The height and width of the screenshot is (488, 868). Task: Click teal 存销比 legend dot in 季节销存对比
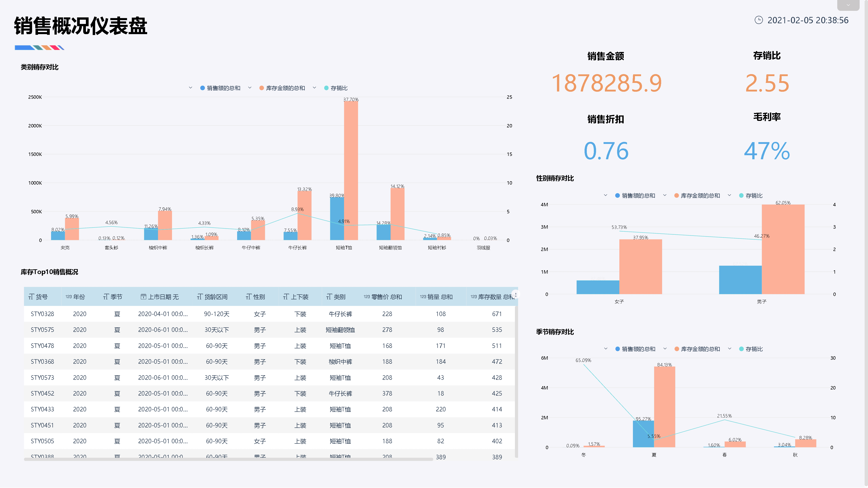pos(741,349)
